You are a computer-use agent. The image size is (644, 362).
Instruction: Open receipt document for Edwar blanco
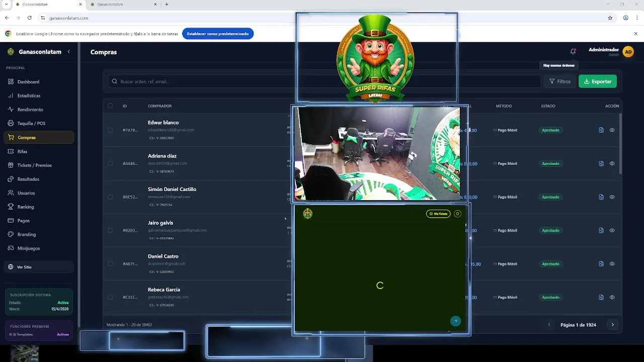[x=601, y=130]
